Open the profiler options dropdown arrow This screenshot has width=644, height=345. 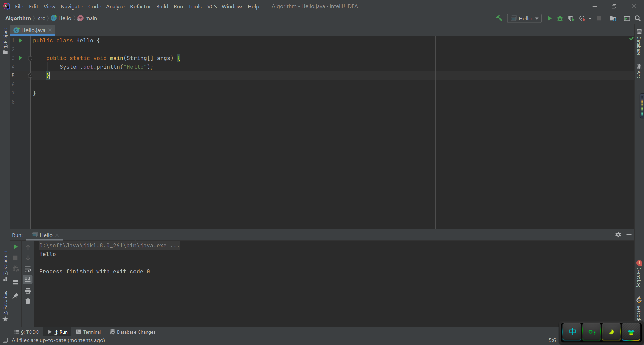click(590, 19)
